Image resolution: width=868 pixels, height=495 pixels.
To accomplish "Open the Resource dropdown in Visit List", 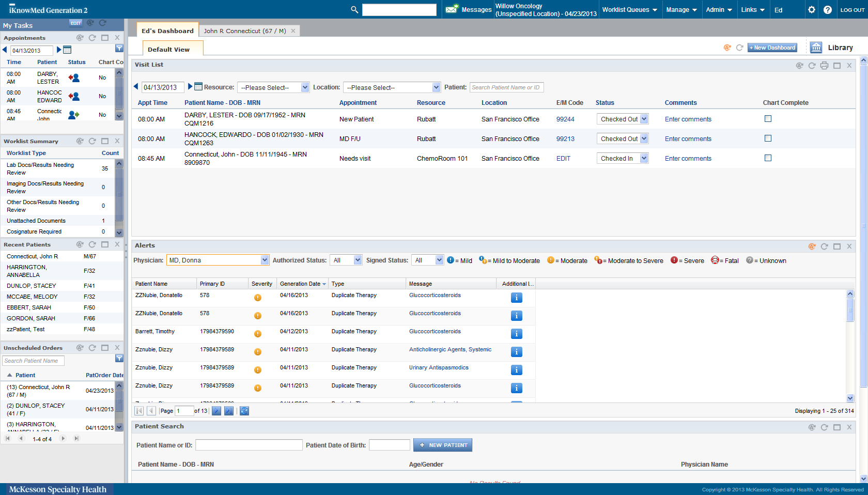I will point(273,87).
